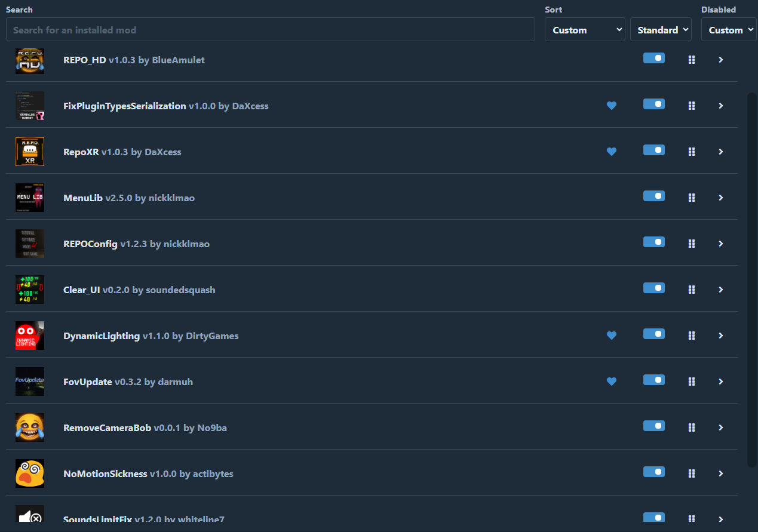758x532 pixels.
Task: Open the Sort Custom dropdown
Action: (x=585, y=29)
